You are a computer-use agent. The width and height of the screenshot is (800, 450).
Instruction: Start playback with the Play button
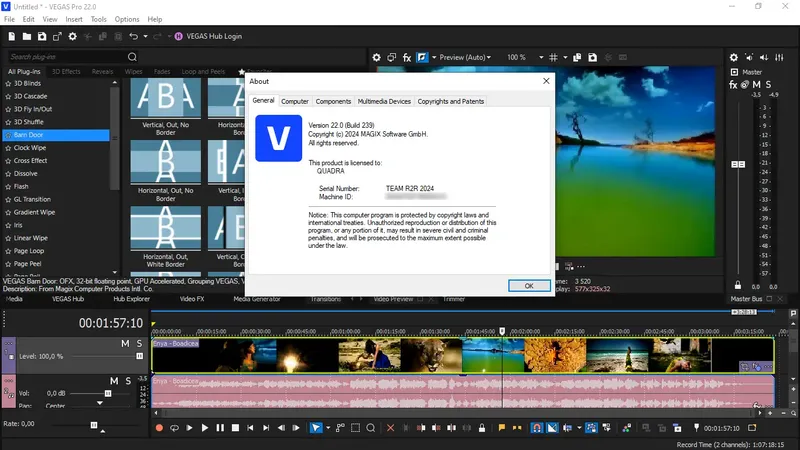(205, 428)
